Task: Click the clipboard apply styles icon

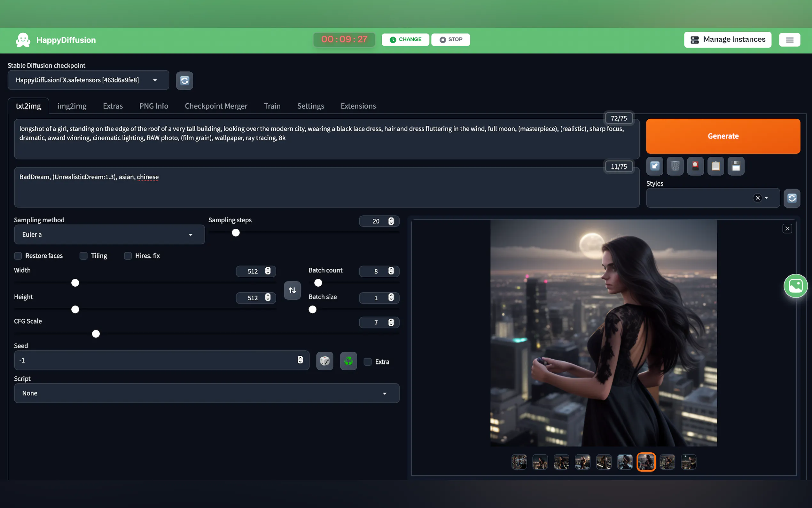Action: click(715, 166)
